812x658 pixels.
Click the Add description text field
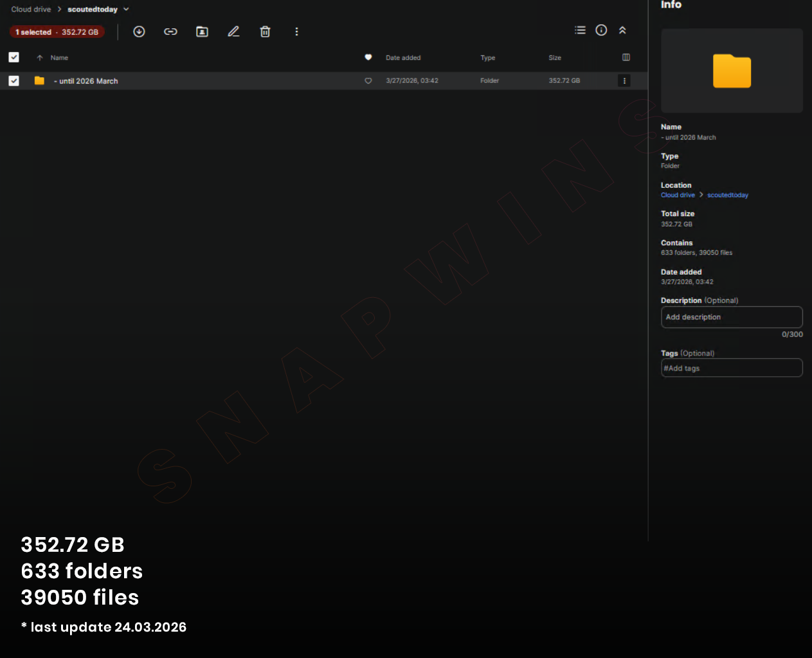pos(732,317)
